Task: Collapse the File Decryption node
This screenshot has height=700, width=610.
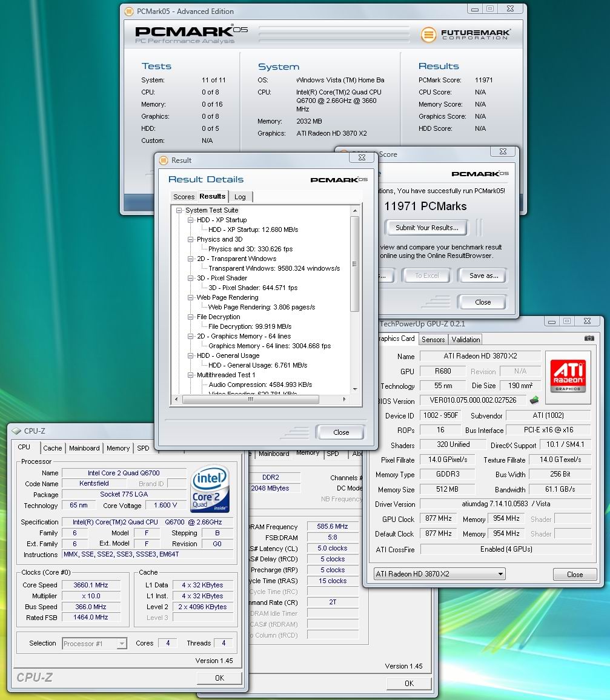Action: [x=191, y=317]
